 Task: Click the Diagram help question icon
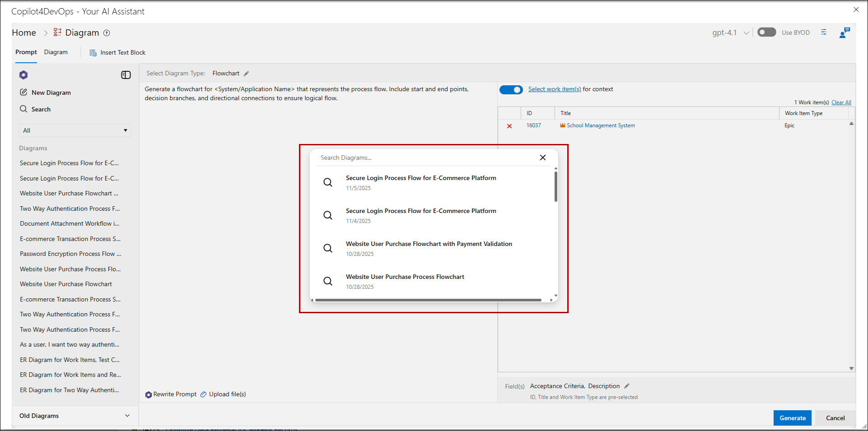tap(107, 33)
